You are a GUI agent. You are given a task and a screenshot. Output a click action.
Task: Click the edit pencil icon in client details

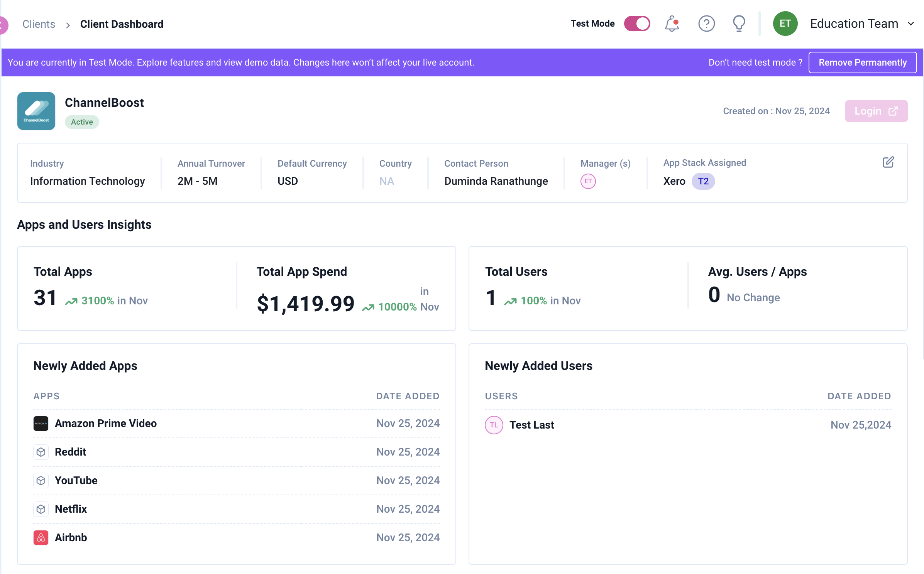point(888,162)
